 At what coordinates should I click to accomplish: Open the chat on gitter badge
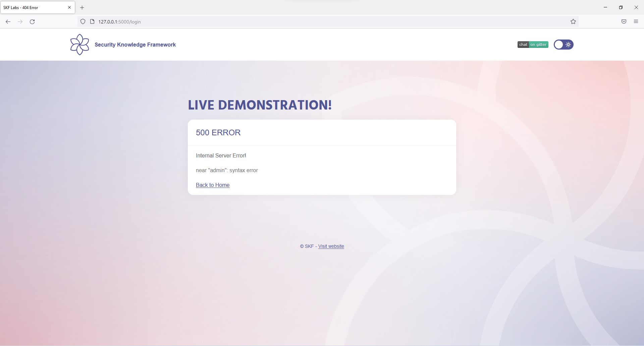click(x=533, y=45)
